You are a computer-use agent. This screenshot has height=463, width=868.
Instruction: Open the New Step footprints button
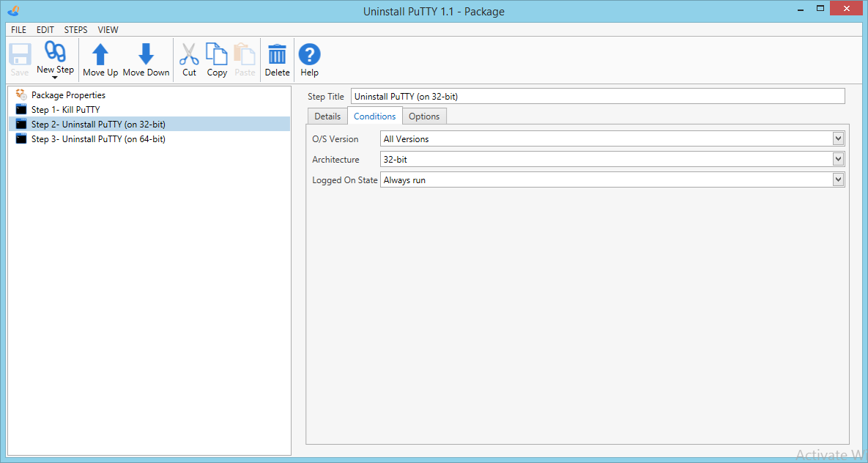coord(55,51)
